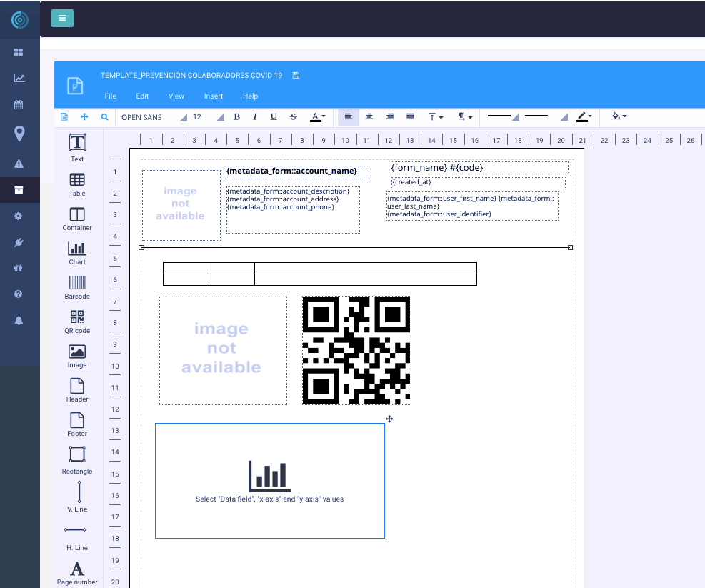705x588 pixels.
Task: Select the Table element tool
Action: [x=77, y=185]
